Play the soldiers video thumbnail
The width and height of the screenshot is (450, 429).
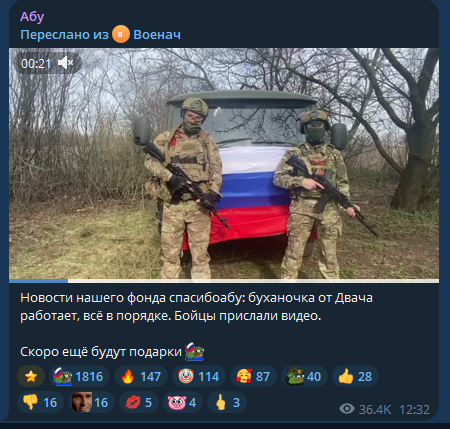[224, 163]
